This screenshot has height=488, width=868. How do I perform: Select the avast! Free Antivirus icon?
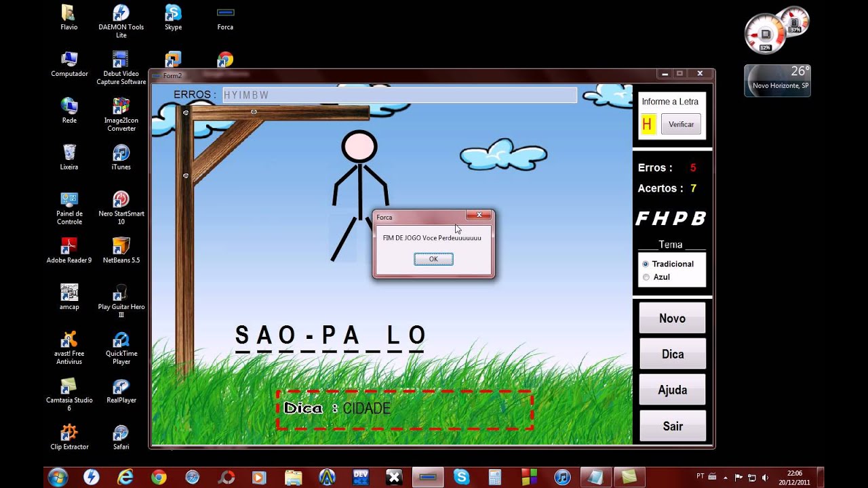pyautogui.click(x=69, y=348)
